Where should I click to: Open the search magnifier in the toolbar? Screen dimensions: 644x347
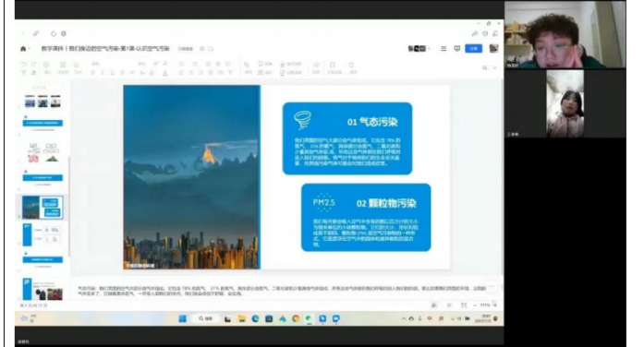(485, 67)
